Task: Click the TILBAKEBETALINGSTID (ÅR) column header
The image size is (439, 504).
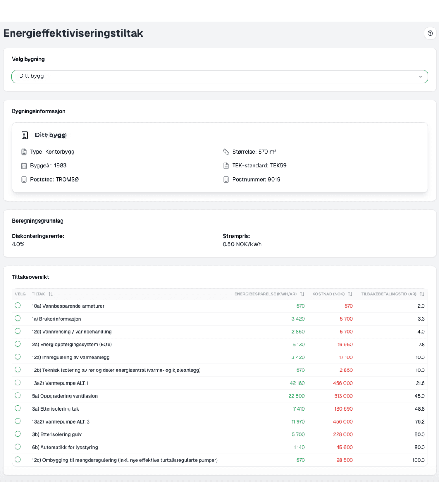Action: click(x=389, y=294)
